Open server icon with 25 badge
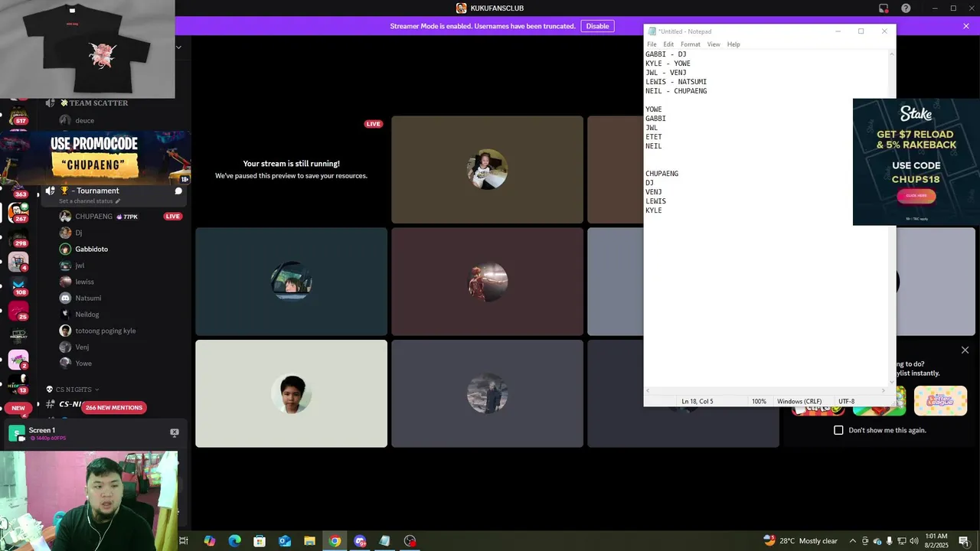This screenshot has height=551, width=980. coord(18,311)
